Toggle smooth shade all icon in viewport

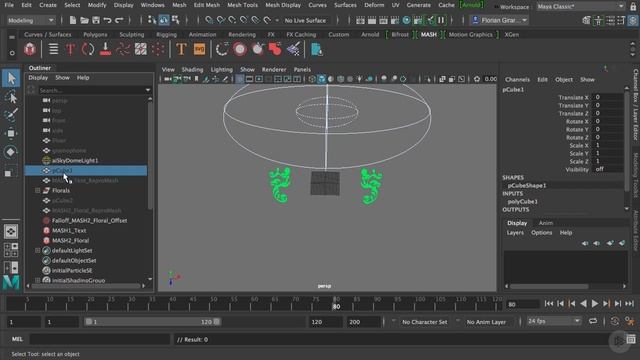pos(322,79)
